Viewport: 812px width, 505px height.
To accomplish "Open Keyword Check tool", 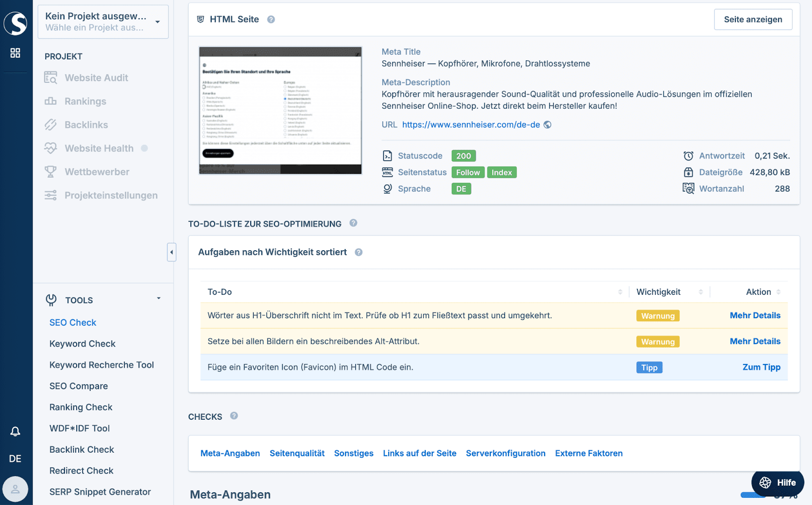I will (x=82, y=344).
